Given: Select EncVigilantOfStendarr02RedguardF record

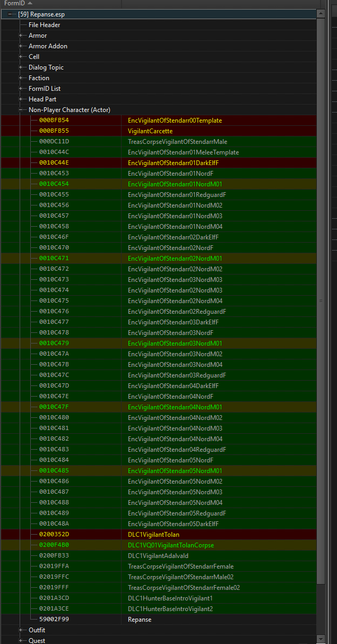Looking at the screenshot, I should click(159, 312).
